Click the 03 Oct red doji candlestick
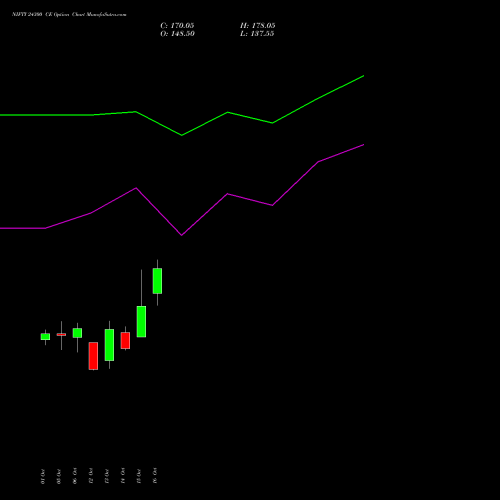Viewport: 500px width, 500px height. point(61,334)
